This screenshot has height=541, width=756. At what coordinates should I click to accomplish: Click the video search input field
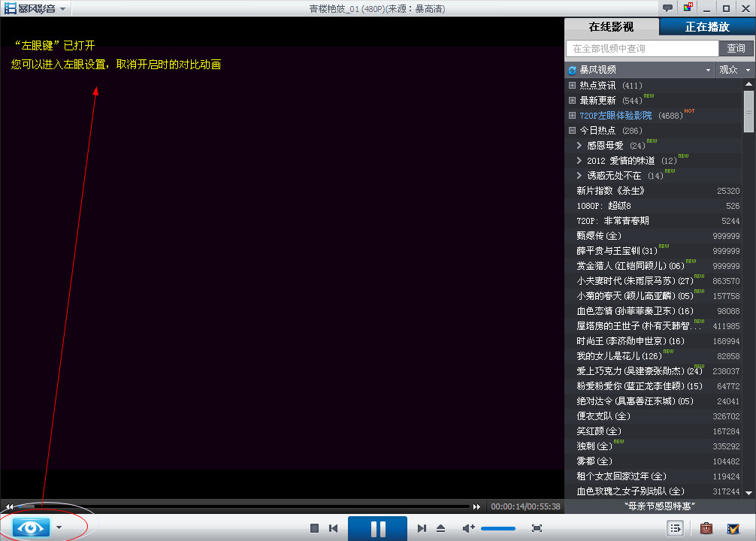643,48
